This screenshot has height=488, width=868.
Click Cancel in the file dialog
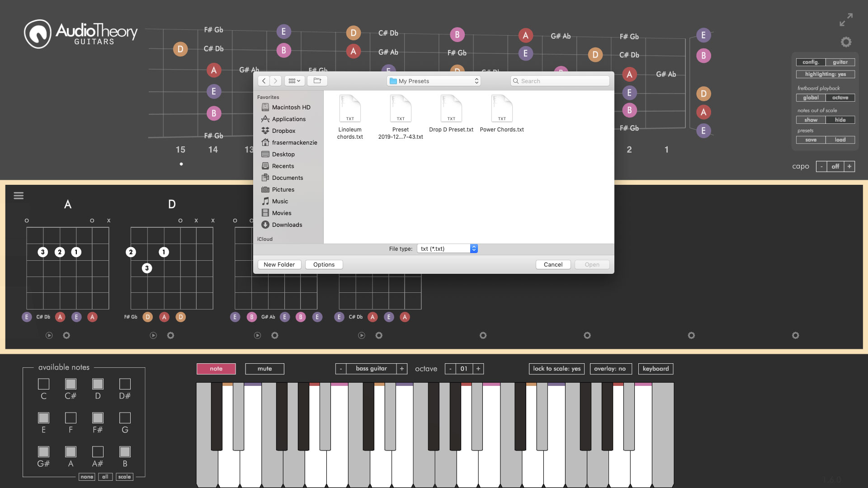click(553, 264)
